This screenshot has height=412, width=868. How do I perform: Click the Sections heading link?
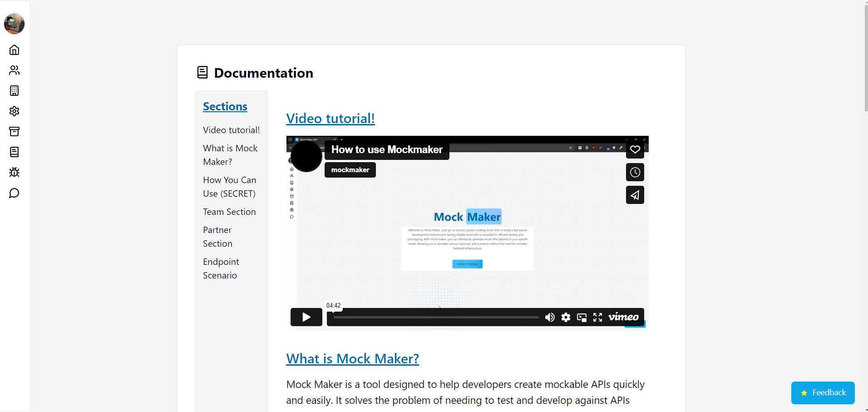[x=225, y=106]
